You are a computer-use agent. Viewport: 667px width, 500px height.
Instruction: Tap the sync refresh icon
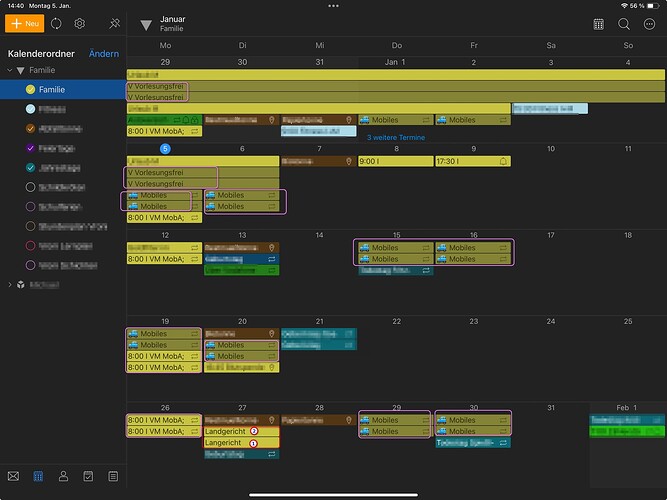[x=56, y=23]
